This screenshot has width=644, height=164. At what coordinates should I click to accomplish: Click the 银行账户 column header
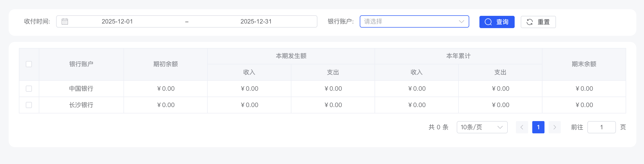[x=81, y=64]
